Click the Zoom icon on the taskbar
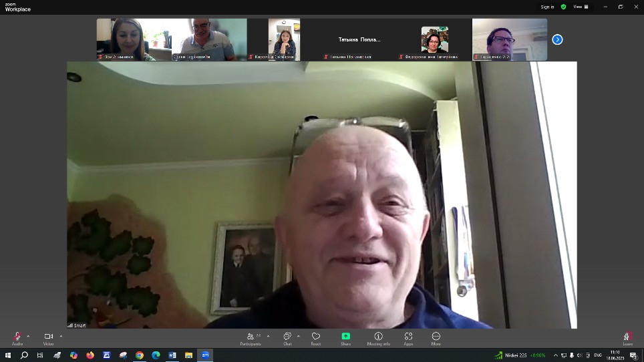The image size is (644, 362). [x=205, y=355]
